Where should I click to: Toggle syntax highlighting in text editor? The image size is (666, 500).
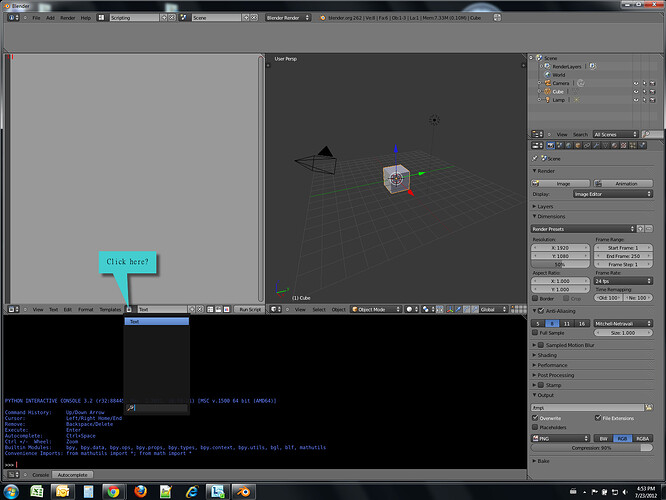click(x=226, y=309)
